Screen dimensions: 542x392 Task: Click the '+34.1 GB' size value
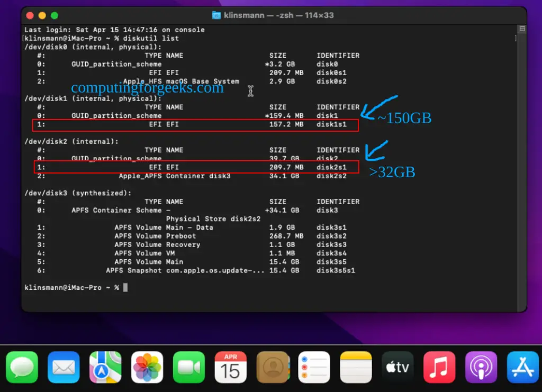282,211
